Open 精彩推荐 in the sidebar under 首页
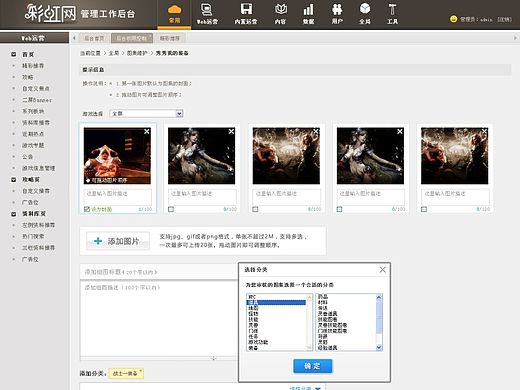 coord(33,66)
